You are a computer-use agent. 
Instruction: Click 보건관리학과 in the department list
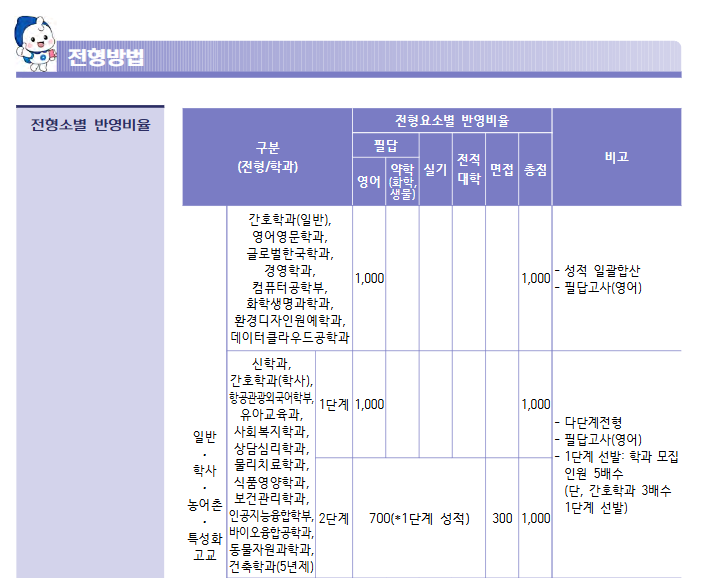271,498
